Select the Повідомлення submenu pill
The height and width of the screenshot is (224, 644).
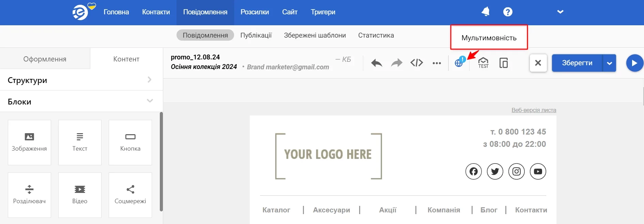205,35
